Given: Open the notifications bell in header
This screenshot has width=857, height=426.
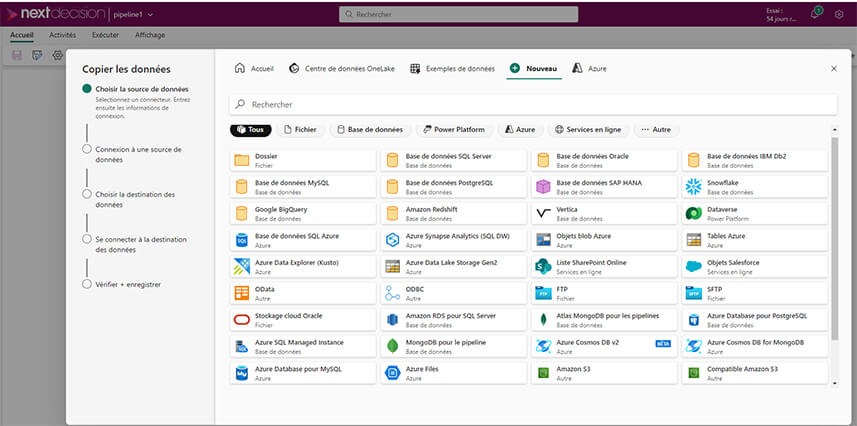Looking at the screenshot, I should (x=815, y=14).
